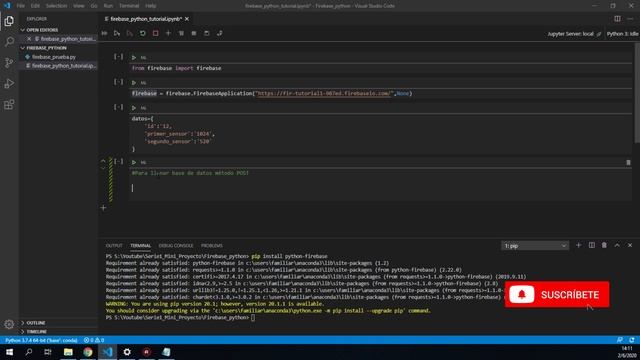
Task: Open the File menu
Action: click(x=21, y=6)
